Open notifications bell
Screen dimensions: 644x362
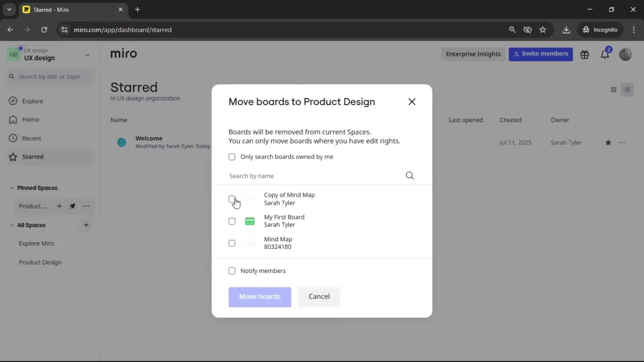click(605, 54)
